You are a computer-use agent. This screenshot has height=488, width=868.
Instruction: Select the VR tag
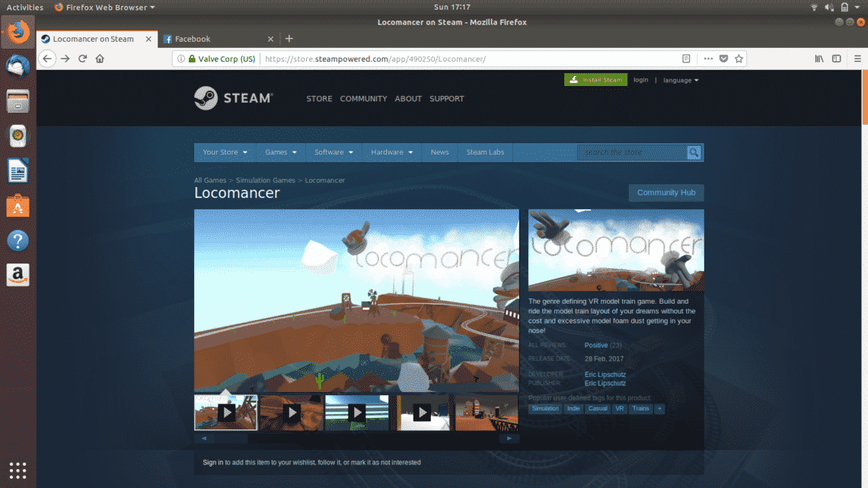pyautogui.click(x=620, y=409)
